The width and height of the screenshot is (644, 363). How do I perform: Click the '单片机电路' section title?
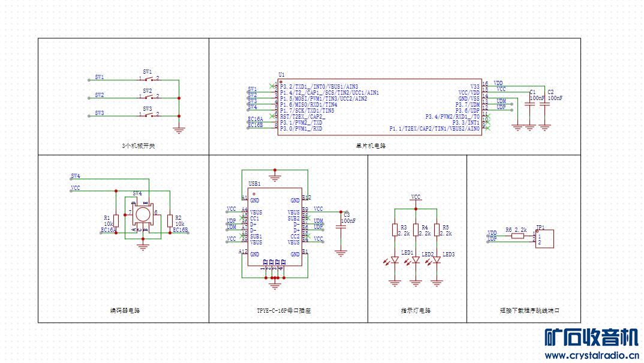point(371,146)
